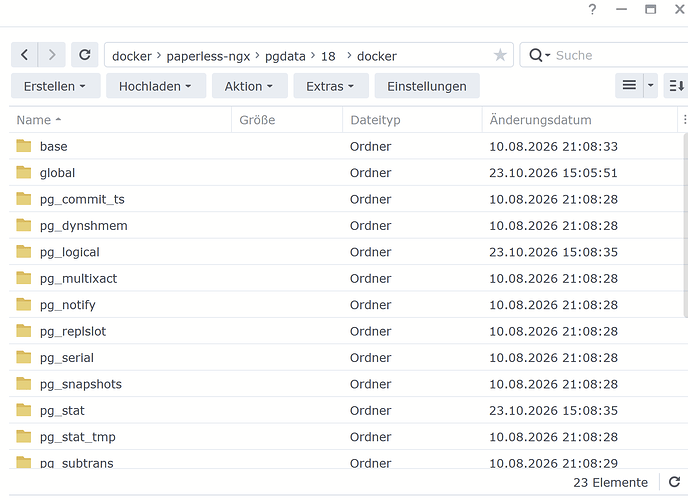
Task: Open the Erstellen dropdown menu
Action: [55, 86]
